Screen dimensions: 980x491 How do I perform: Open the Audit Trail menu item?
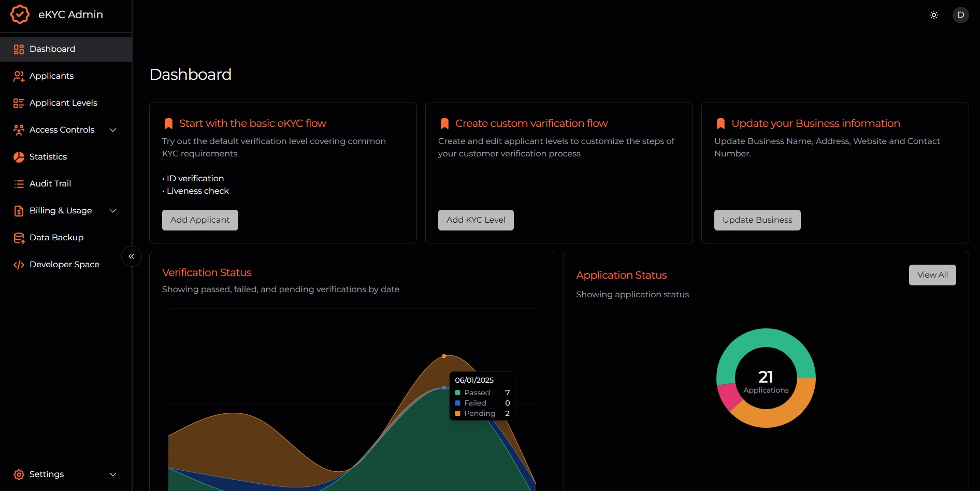[x=50, y=184]
